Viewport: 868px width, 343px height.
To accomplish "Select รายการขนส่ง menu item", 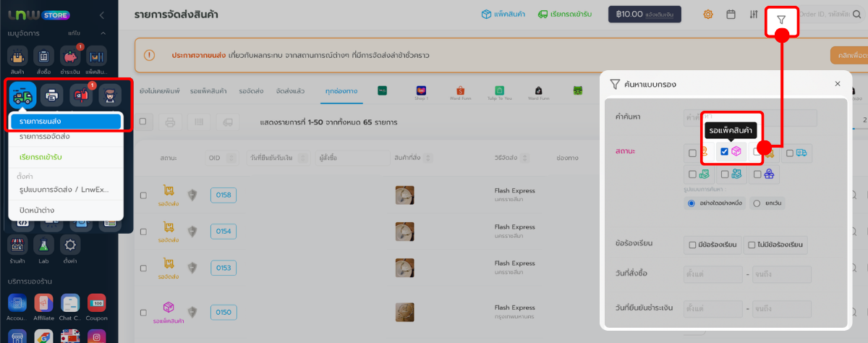I will (x=65, y=121).
